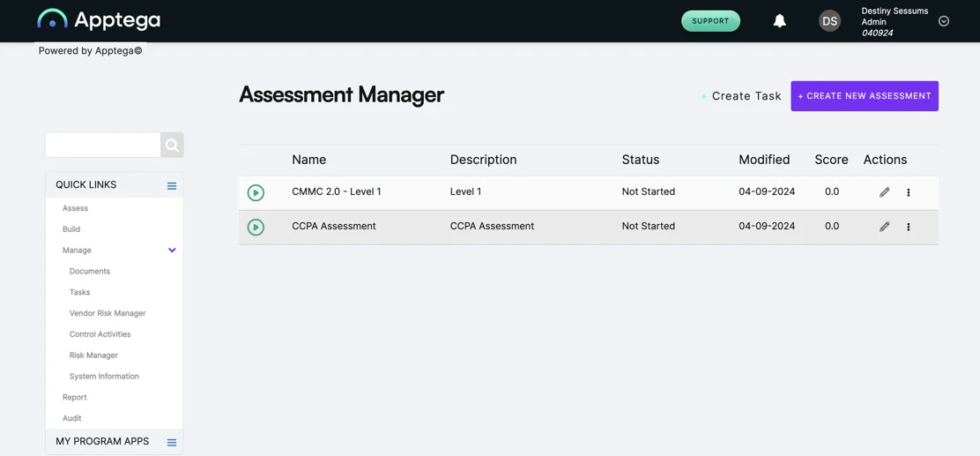Start the CMMC 2.0 - Level 1 assessment play icon
The height and width of the screenshot is (456, 980).
256,192
